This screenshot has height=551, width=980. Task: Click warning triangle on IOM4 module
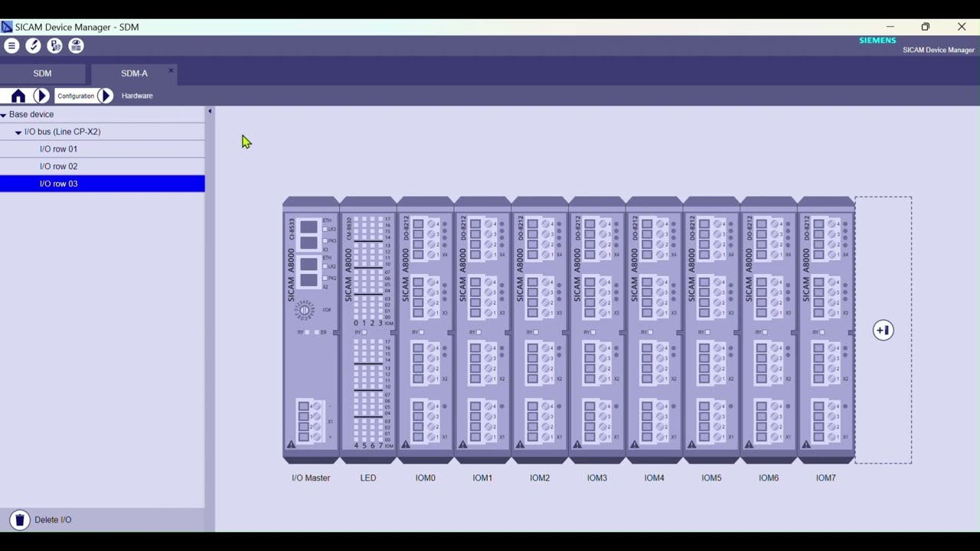pos(635,445)
